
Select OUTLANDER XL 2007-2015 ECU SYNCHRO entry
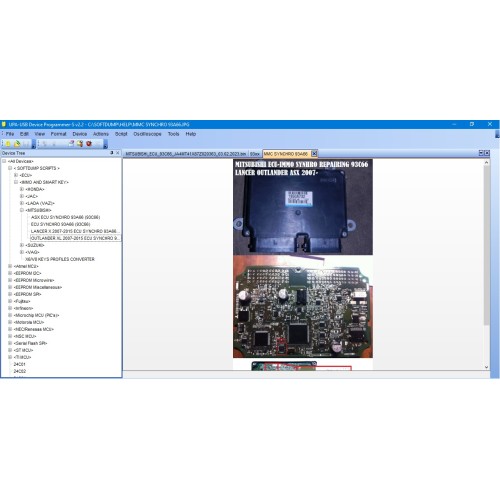75,238
